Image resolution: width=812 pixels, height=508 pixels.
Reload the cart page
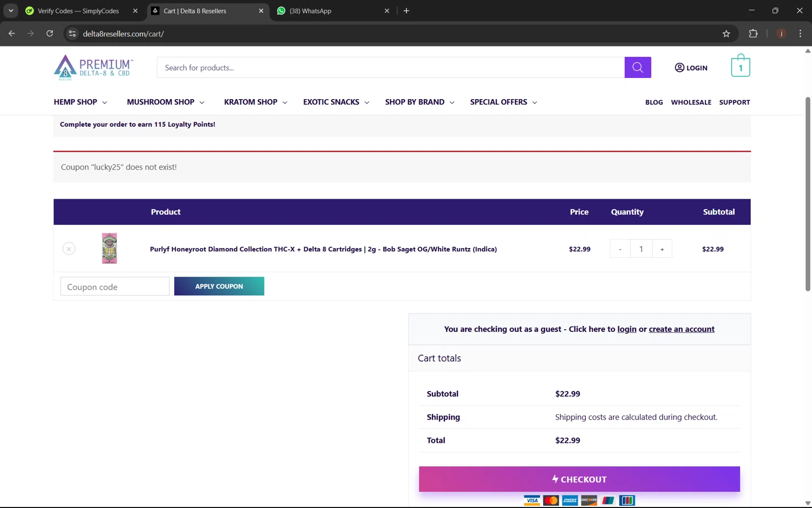pos(50,34)
